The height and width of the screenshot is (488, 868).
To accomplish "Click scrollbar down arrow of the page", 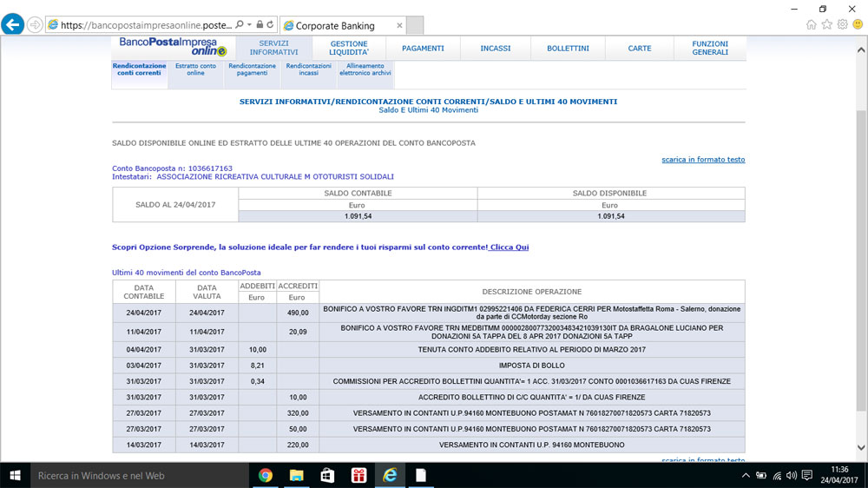I will click(861, 447).
